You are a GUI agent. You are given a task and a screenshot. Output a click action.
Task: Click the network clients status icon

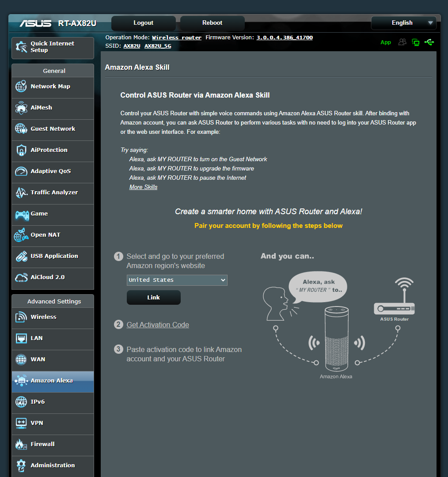click(415, 42)
